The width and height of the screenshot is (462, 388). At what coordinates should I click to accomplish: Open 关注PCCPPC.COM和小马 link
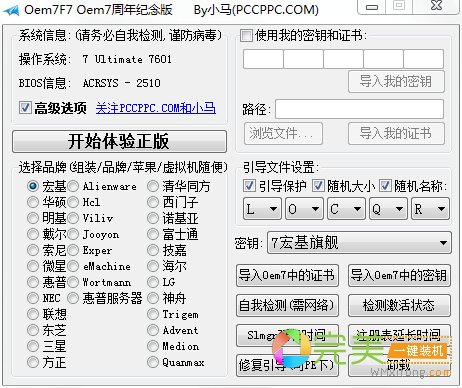(156, 108)
